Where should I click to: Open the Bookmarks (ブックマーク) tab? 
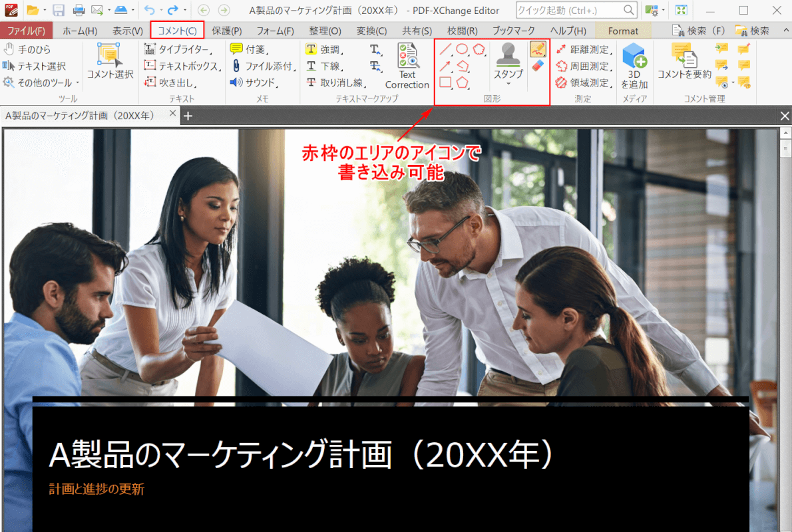(514, 31)
